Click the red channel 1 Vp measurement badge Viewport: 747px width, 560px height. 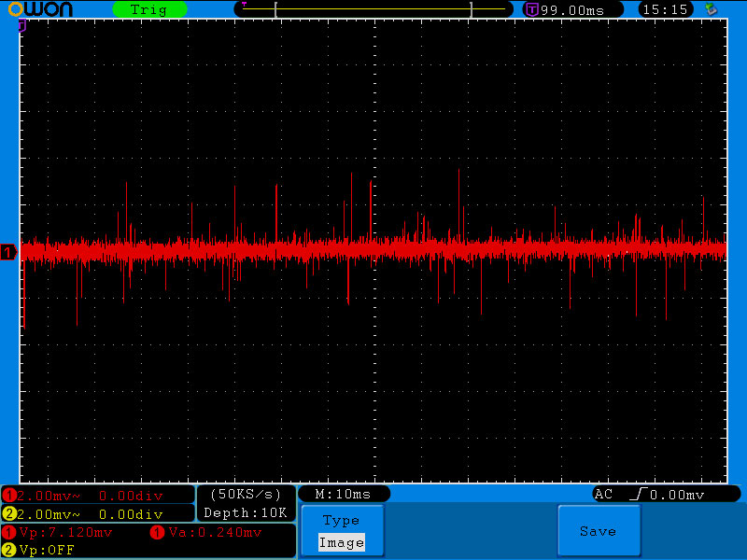[9, 533]
